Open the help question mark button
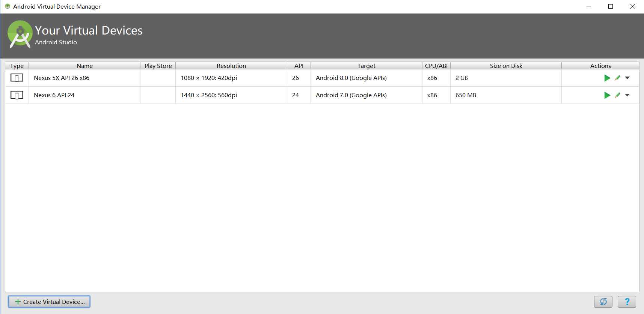Viewport: 644px width, 314px height. pos(627,302)
